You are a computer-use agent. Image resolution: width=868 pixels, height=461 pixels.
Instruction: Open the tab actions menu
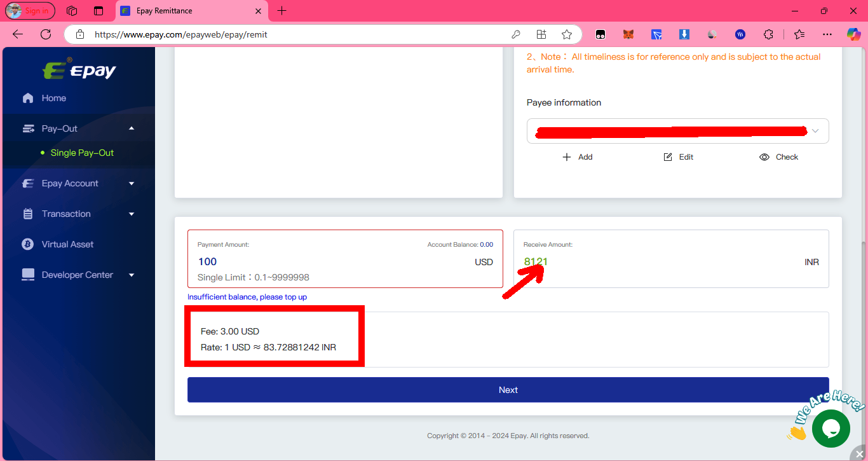pos(98,11)
